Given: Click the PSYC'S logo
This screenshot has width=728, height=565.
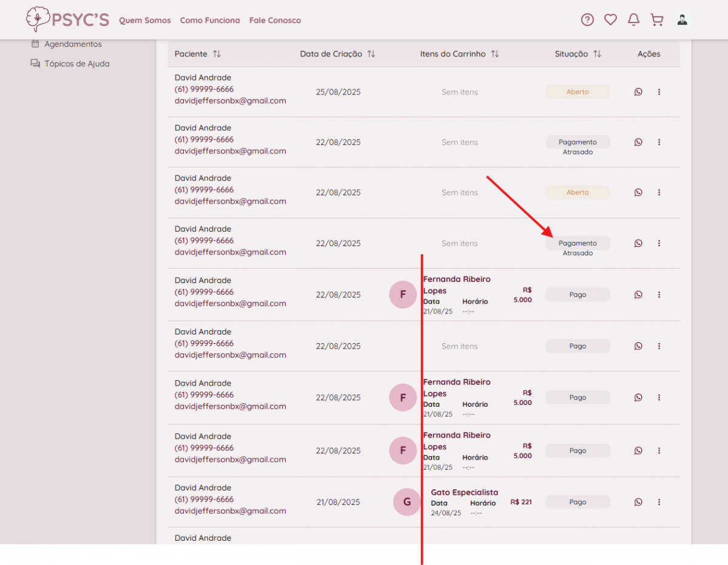Looking at the screenshot, I should [67, 19].
